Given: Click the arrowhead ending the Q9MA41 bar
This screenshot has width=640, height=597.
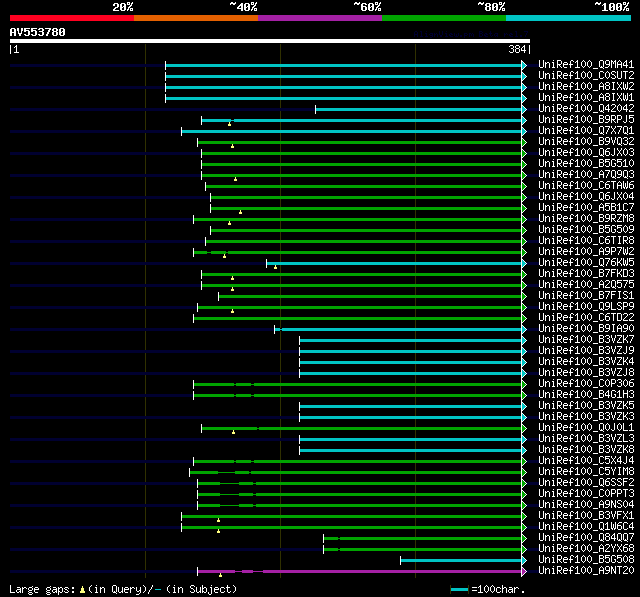Looking at the screenshot, I should click(x=524, y=65).
